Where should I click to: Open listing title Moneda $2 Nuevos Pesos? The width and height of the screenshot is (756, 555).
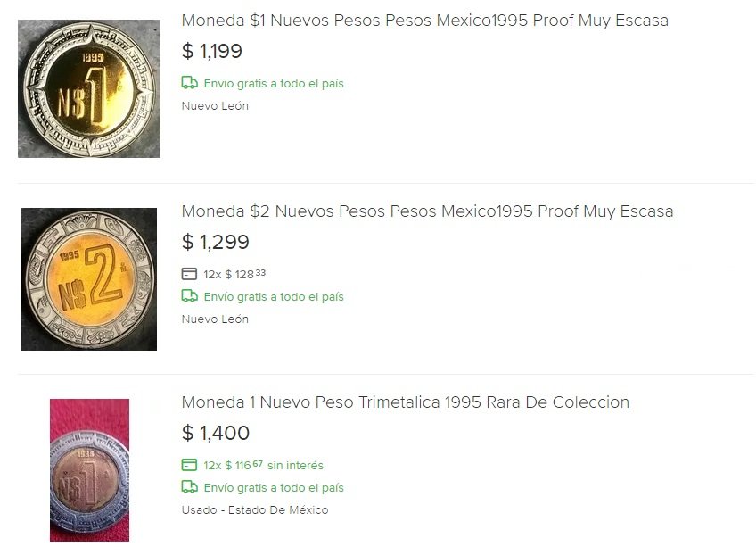427,211
